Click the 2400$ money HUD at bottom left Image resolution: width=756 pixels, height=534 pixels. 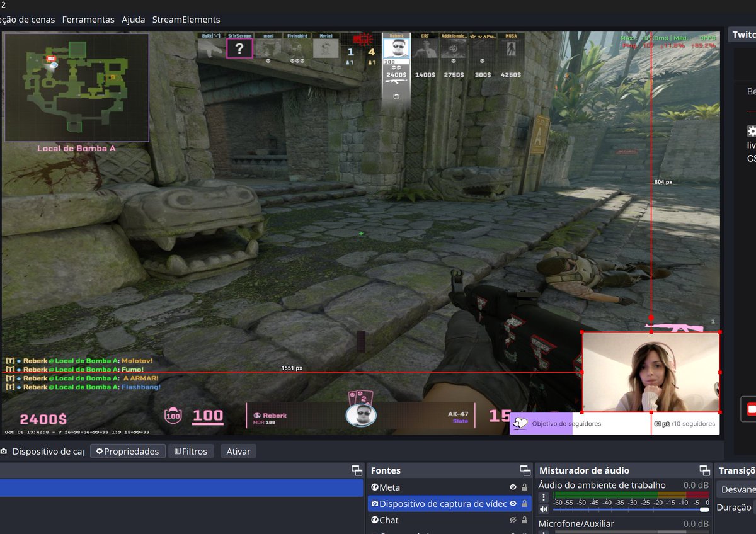[x=43, y=419]
